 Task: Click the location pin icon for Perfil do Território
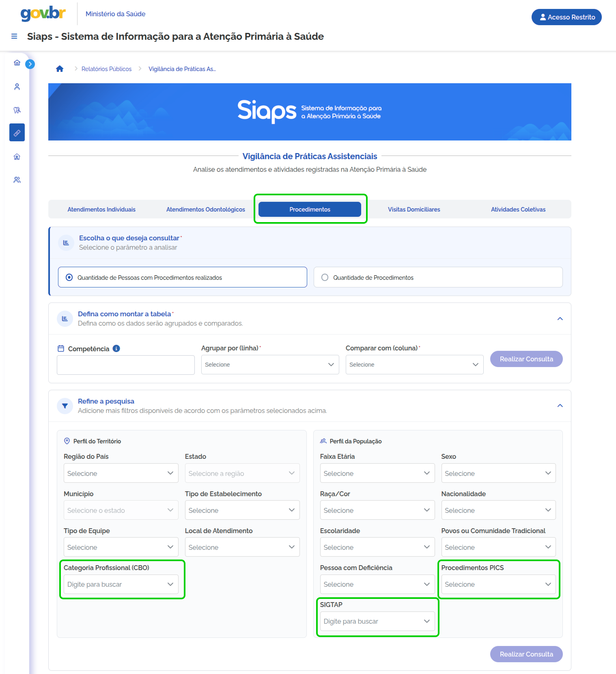coord(67,441)
